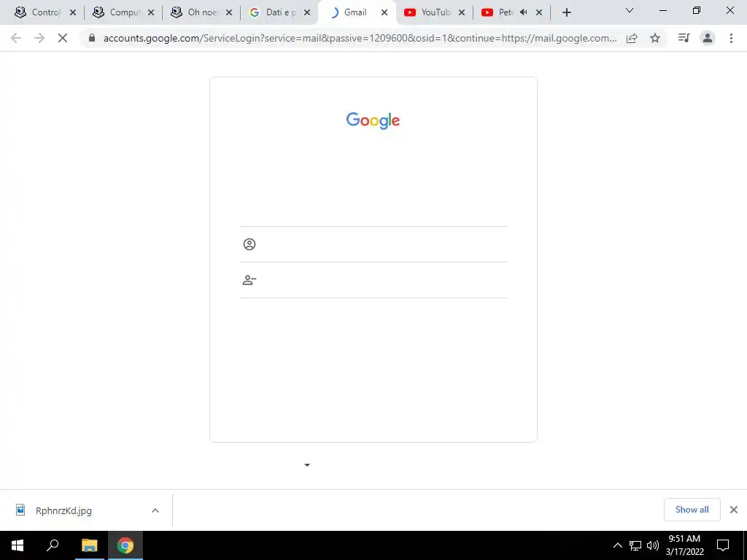The height and width of the screenshot is (560, 747).
Task: Open the Chrome profile avatar button
Action: click(x=708, y=38)
